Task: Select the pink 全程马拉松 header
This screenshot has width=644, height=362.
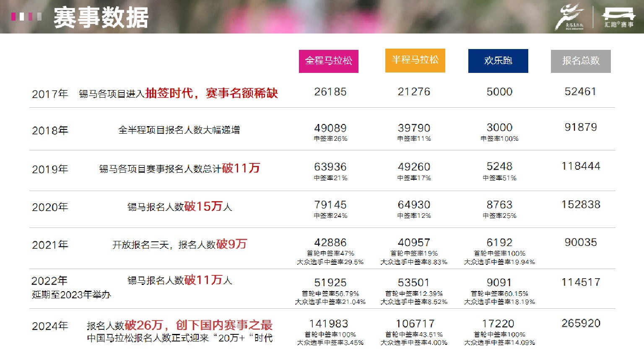Action: click(x=328, y=61)
